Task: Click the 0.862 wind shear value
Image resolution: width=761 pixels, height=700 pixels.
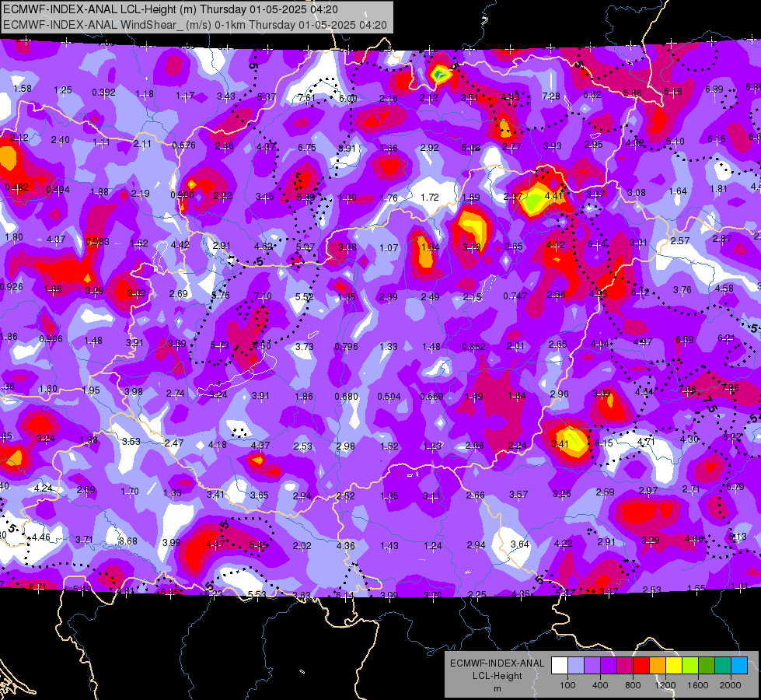Action: [473, 346]
